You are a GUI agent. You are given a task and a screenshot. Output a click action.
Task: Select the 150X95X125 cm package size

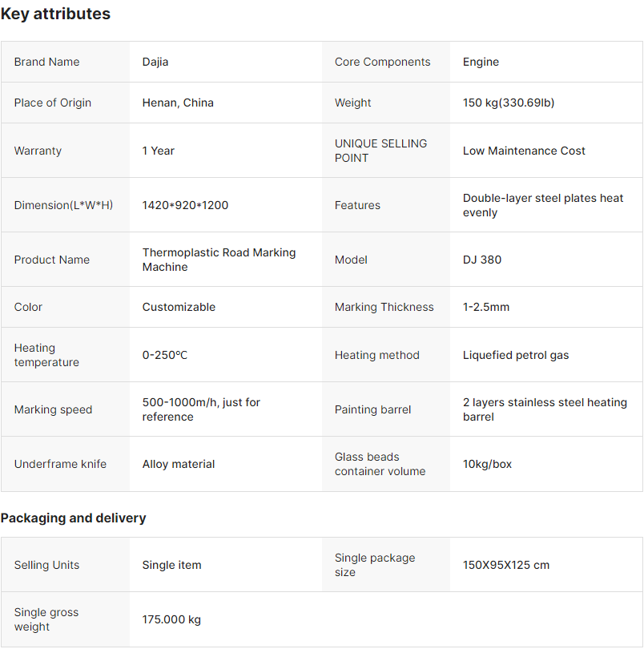click(x=506, y=565)
